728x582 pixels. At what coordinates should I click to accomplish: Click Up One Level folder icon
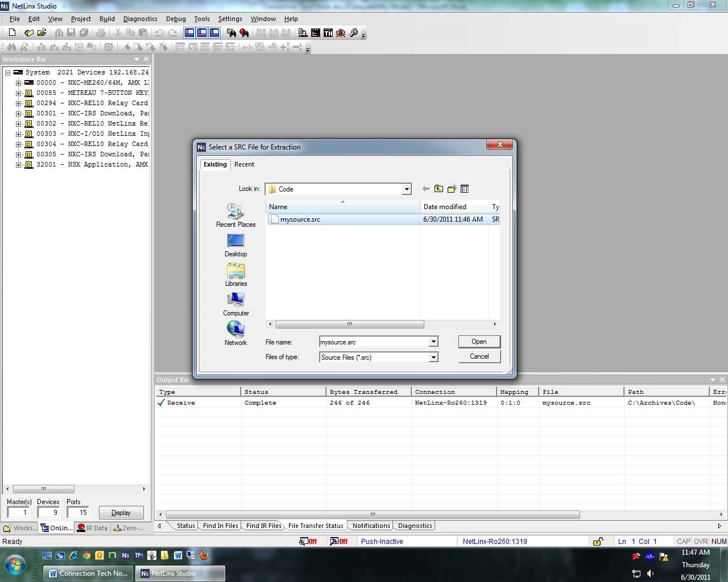439,189
